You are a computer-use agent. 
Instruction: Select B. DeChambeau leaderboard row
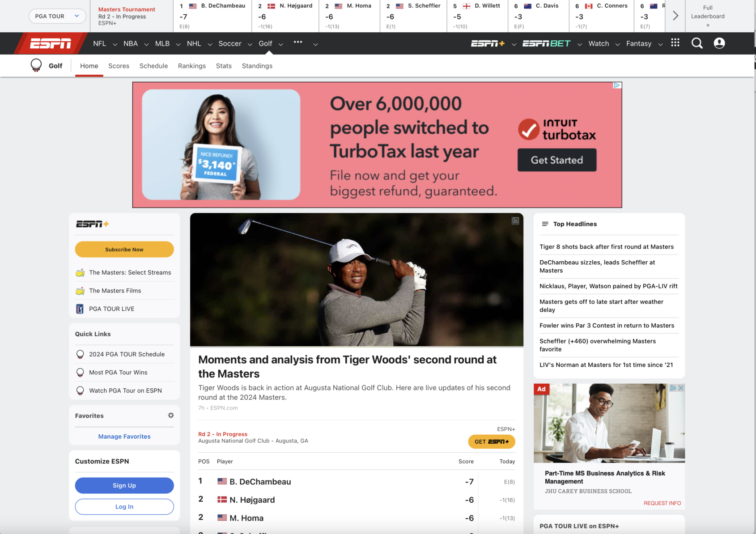click(x=260, y=482)
